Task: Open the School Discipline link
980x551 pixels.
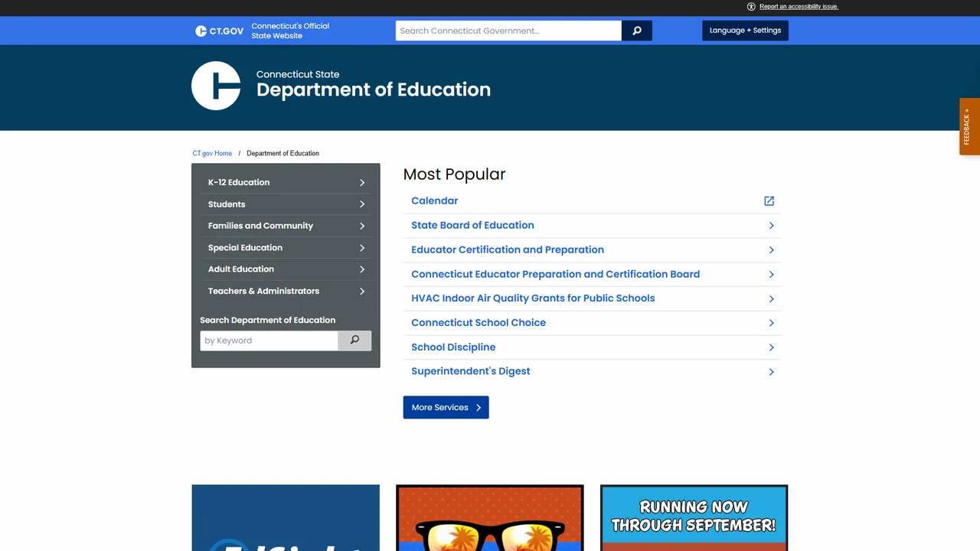Action: click(x=453, y=347)
